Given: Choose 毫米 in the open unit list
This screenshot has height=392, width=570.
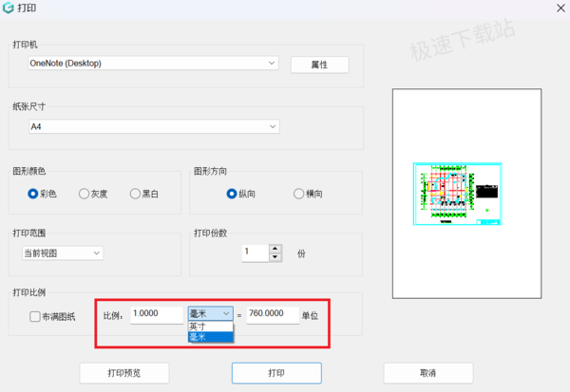Looking at the screenshot, I should [211, 337].
